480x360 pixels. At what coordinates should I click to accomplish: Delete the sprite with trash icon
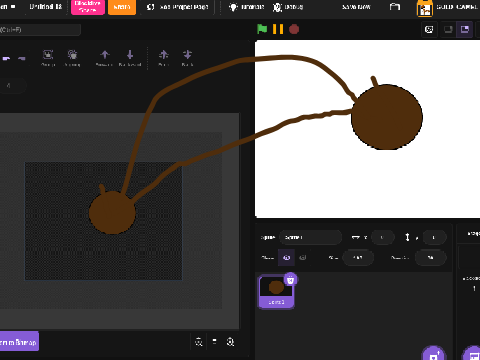point(291,279)
